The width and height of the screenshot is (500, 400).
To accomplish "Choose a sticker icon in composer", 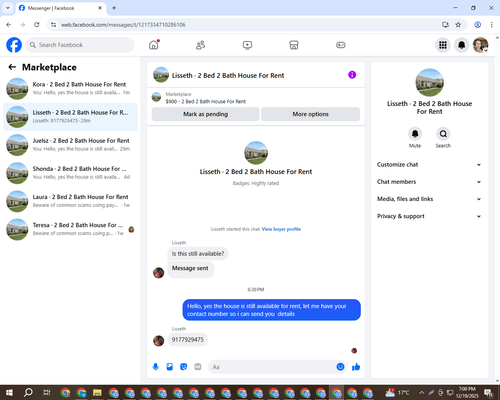I will click(x=184, y=367).
